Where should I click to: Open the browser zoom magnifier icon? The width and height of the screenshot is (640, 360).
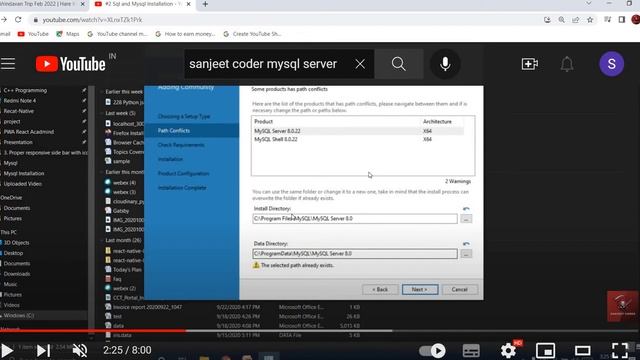tap(562, 20)
